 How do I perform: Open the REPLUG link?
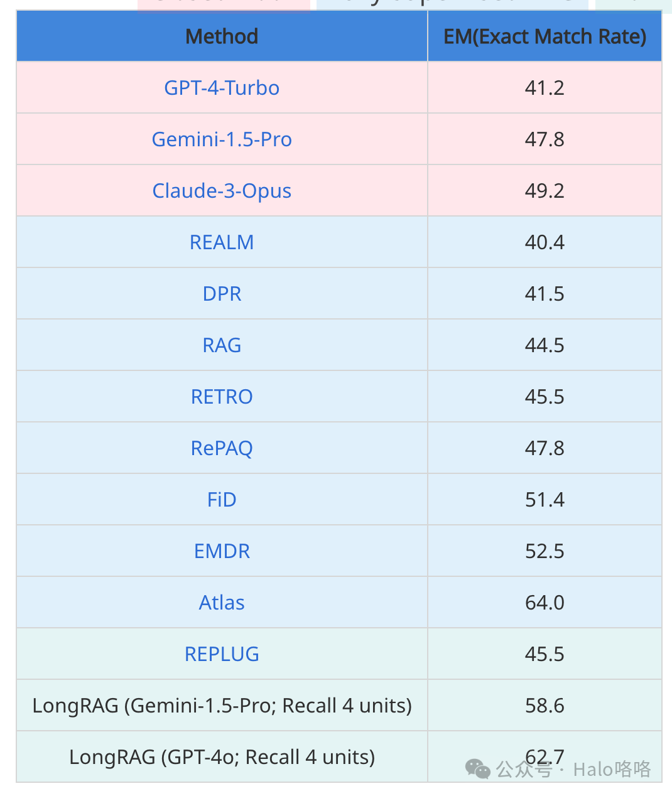coord(222,654)
